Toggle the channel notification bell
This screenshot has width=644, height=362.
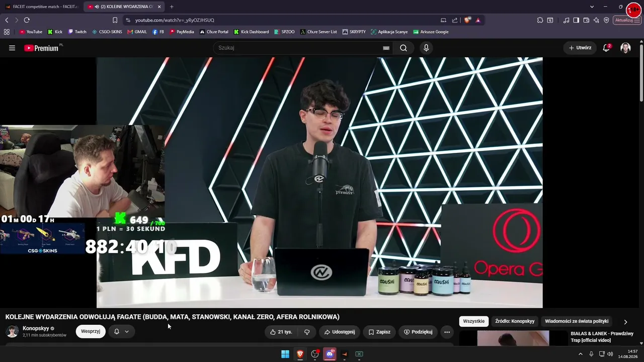pyautogui.click(x=116, y=332)
